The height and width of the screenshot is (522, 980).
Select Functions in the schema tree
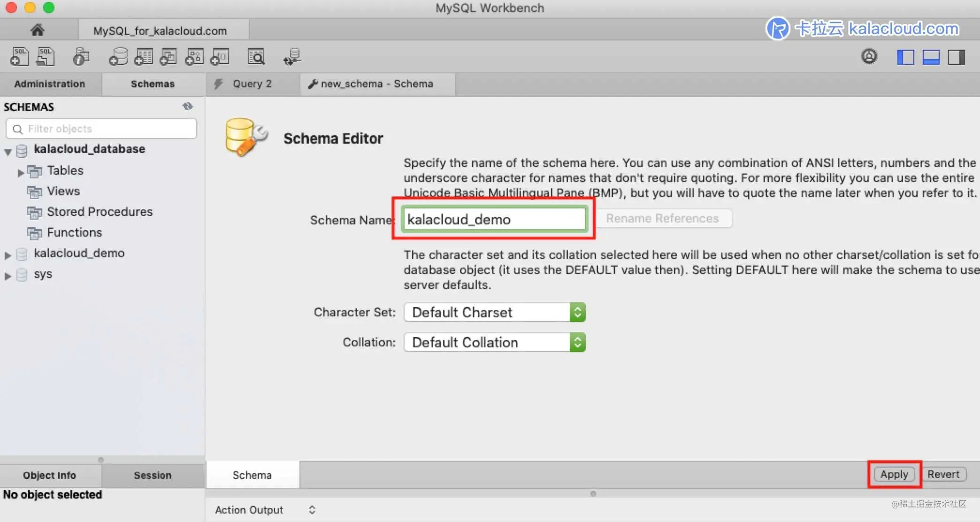click(x=75, y=232)
